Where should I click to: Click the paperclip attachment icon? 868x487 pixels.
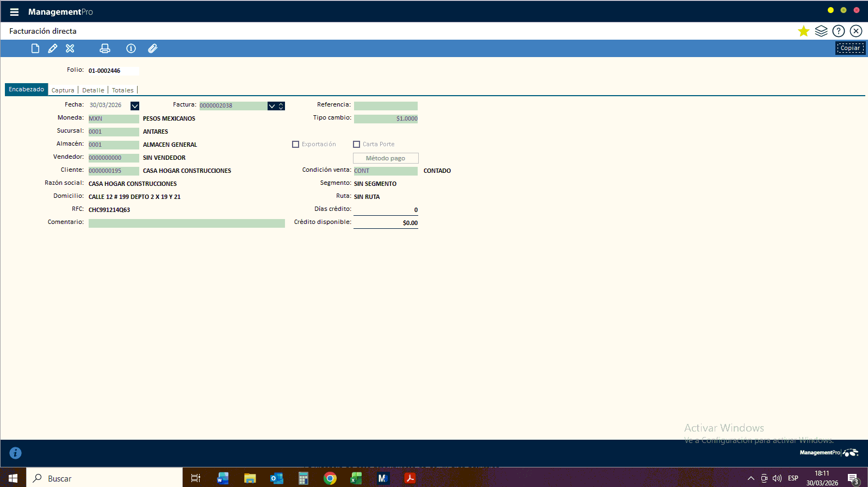click(x=153, y=48)
